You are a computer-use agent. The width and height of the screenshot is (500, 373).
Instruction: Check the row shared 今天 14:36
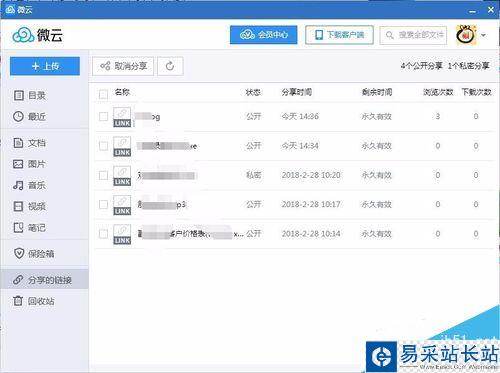click(103, 116)
